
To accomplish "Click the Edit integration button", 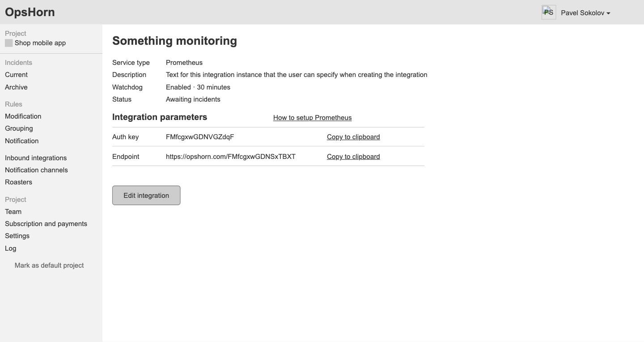I will [x=146, y=196].
